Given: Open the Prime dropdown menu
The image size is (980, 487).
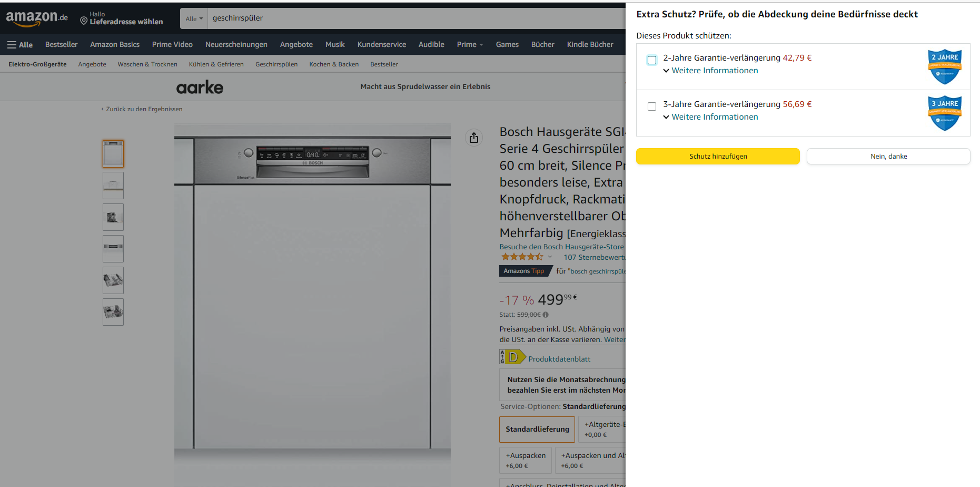Looking at the screenshot, I should [470, 45].
